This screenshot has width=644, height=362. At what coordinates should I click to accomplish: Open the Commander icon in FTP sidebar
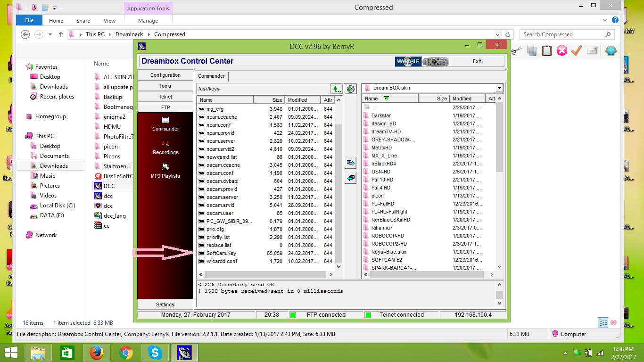pos(165,123)
